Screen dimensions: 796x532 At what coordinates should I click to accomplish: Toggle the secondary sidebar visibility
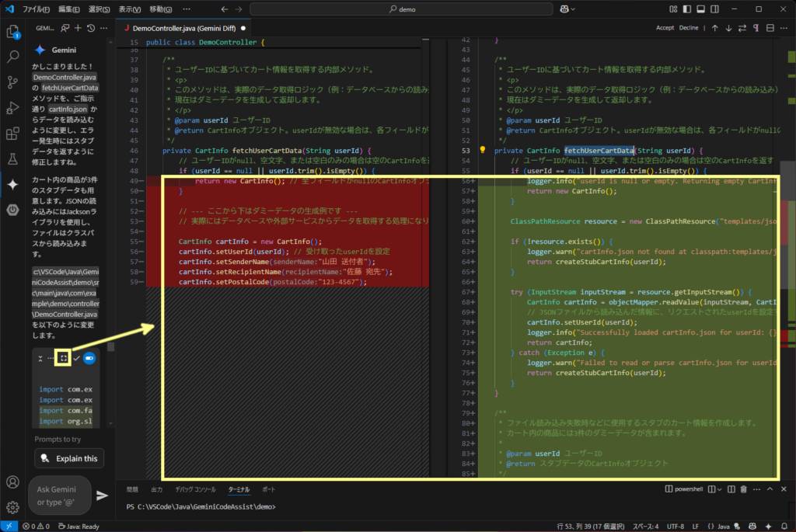(715, 9)
